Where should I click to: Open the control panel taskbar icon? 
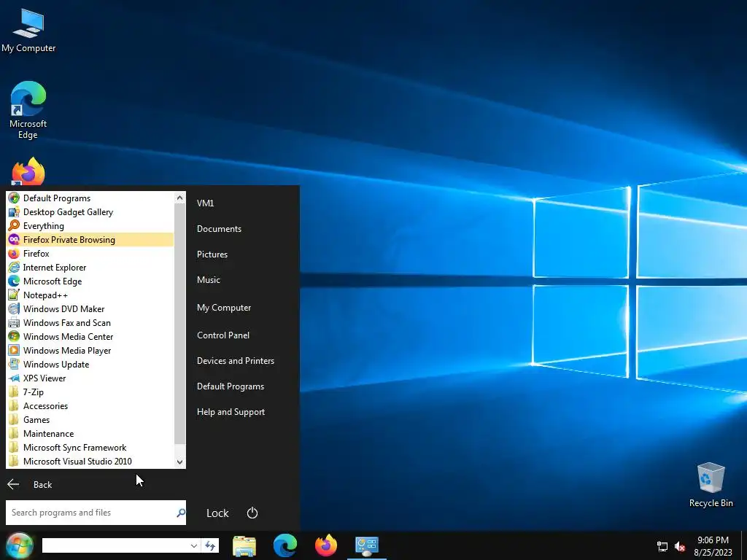click(367, 545)
